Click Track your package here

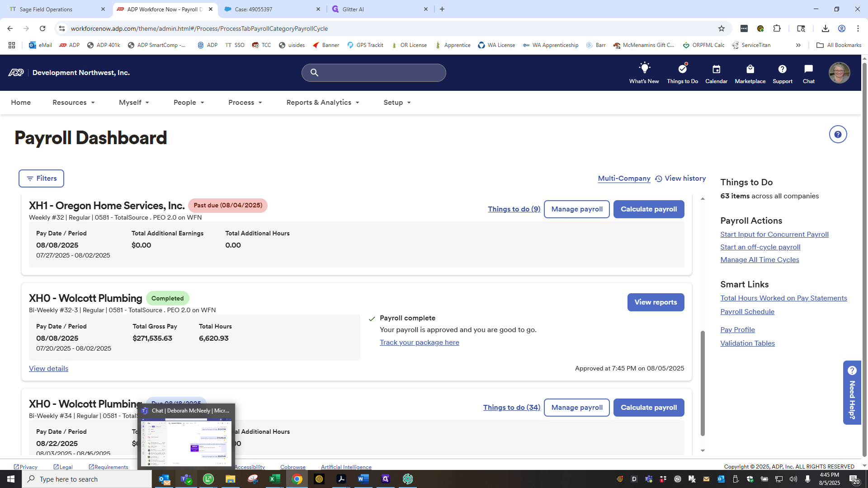[x=420, y=343]
